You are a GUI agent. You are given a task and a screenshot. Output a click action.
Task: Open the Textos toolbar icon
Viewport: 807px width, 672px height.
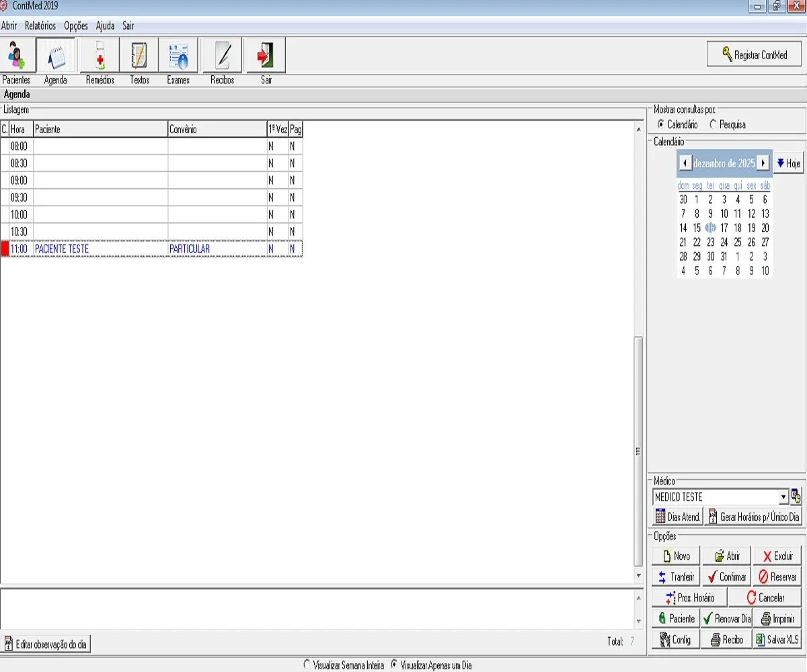tap(139, 56)
